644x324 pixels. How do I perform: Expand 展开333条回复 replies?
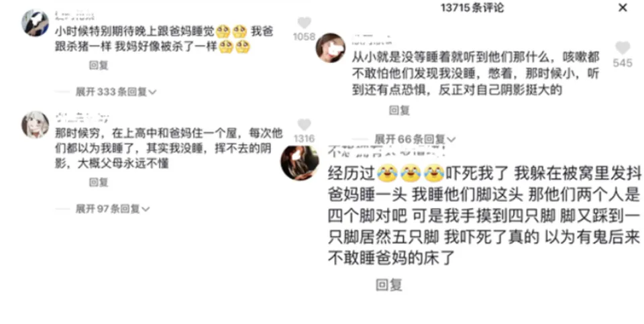pyautogui.click(x=116, y=92)
